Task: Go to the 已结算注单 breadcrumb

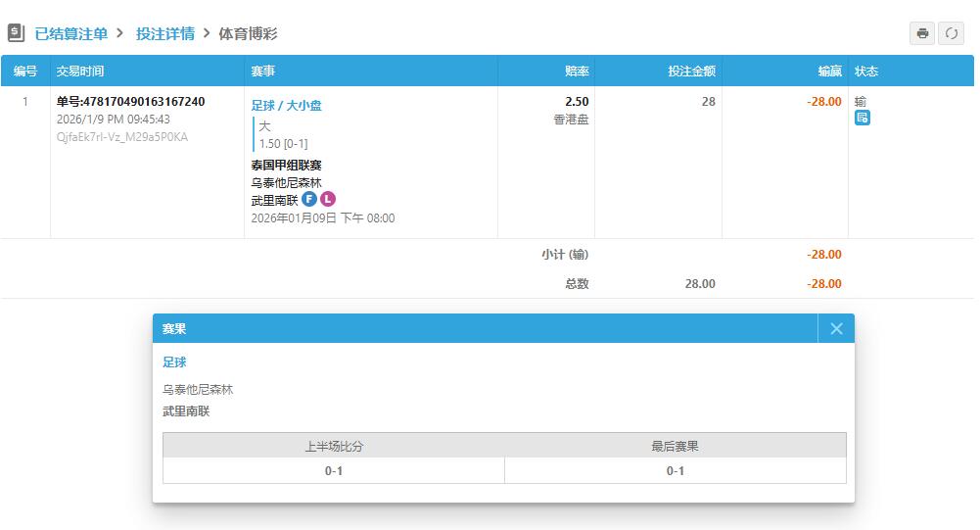Action: coord(70,33)
